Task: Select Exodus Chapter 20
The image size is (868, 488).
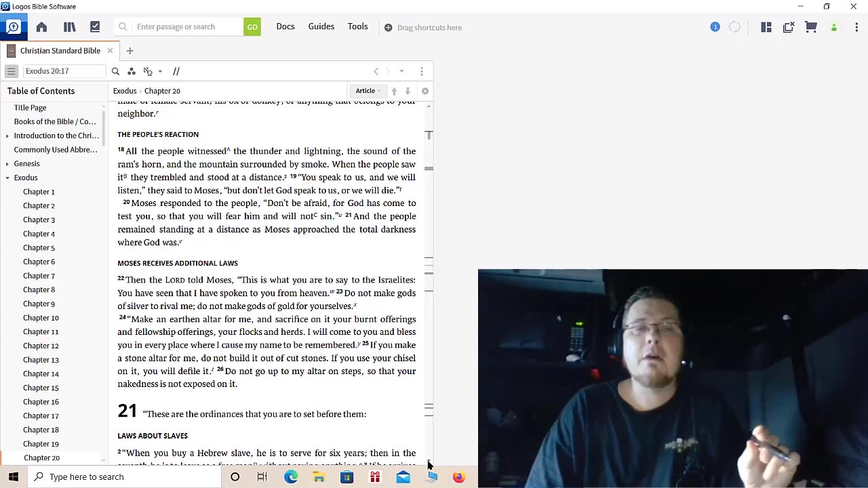Action: tap(41, 458)
